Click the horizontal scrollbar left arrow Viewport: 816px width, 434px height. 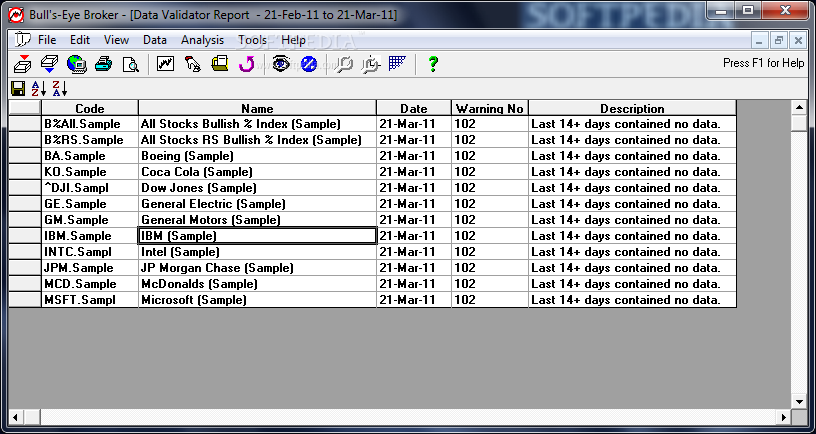16,417
